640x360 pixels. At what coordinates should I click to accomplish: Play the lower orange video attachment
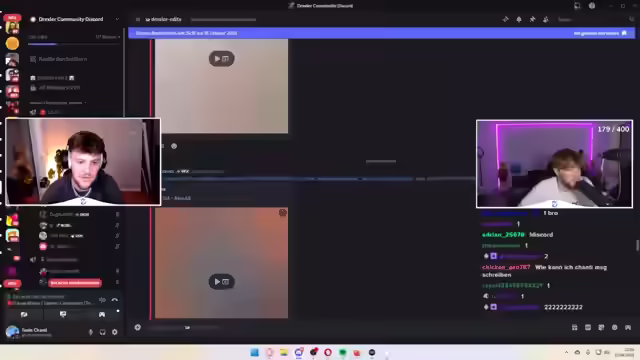point(222,282)
